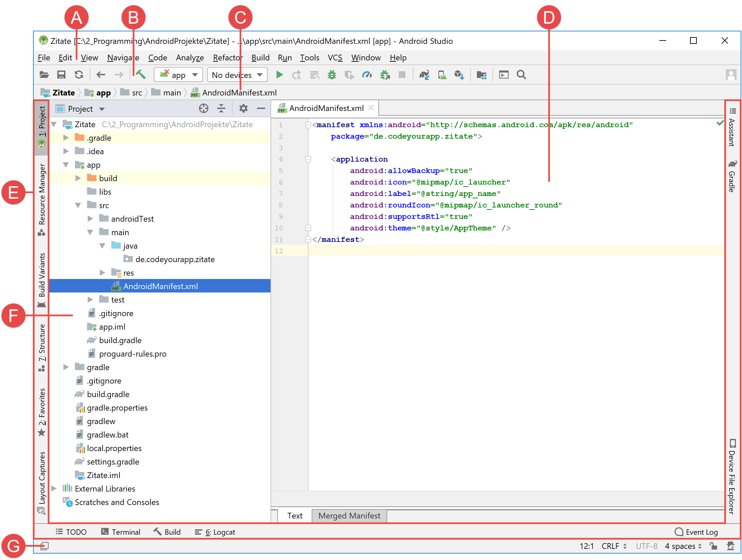Click the Run Anything console icon
Viewport: 742px width, 560px height.
pos(504,75)
